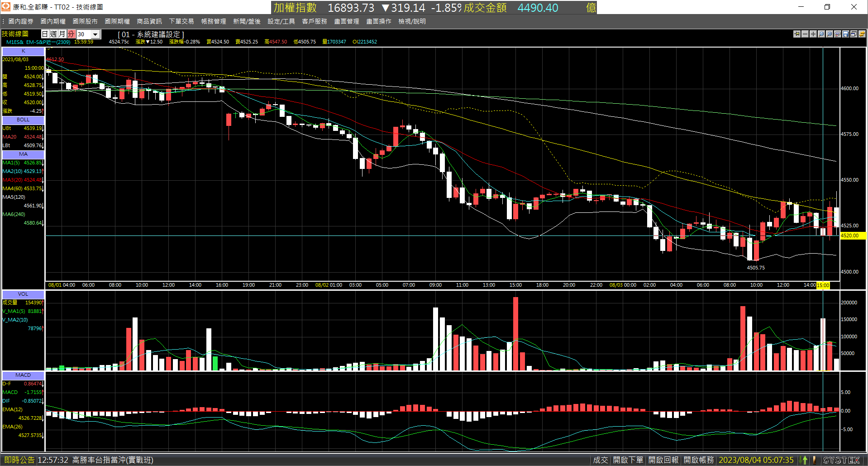Click the highlighted 15:00 time axis marker
This screenshot has height=466, width=868.
point(823,285)
